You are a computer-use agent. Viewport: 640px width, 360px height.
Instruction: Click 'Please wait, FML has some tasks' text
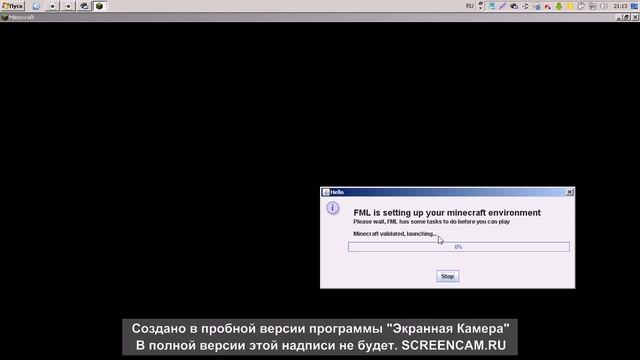click(431, 222)
